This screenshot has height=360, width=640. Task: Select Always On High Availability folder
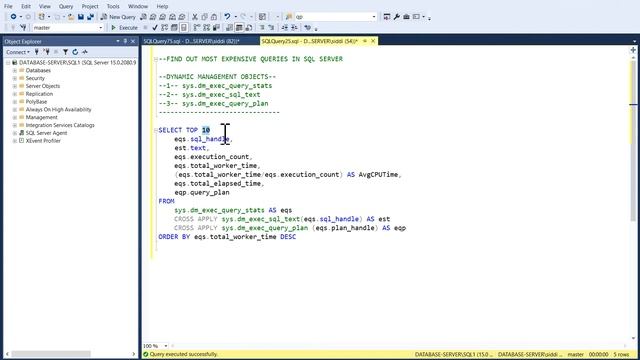click(58, 109)
